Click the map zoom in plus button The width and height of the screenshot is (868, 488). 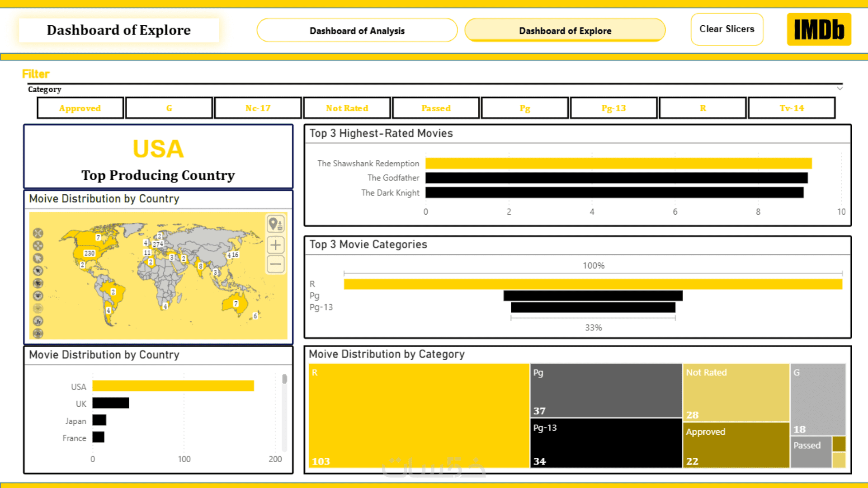pos(275,245)
